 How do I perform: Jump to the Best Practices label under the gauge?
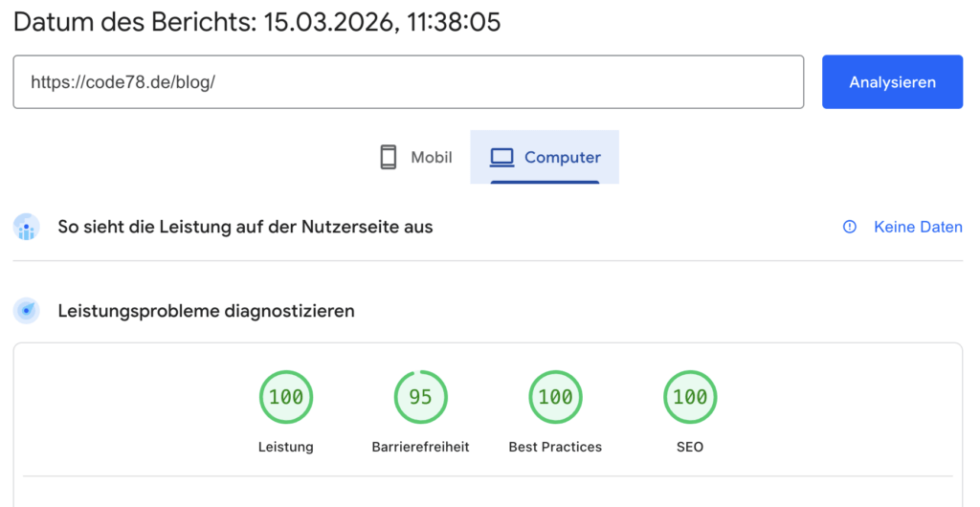tap(555, 447)
